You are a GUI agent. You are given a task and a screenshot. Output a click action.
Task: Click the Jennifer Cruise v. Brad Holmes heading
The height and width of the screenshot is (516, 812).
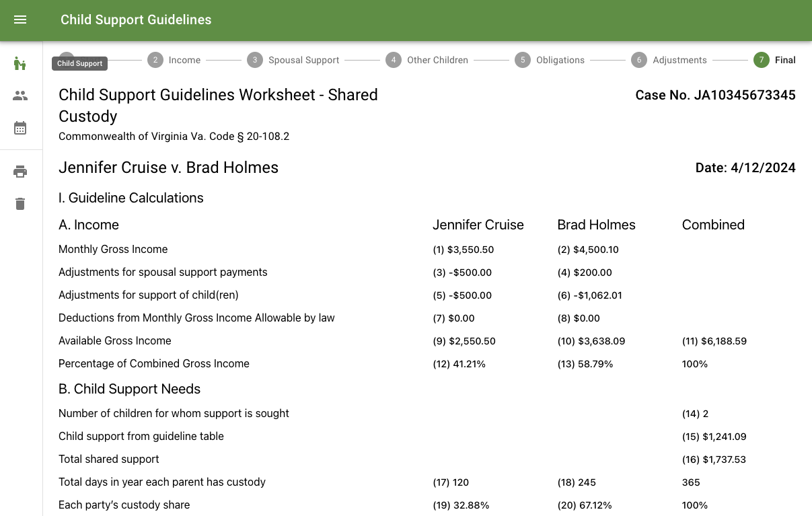(168, 168)
